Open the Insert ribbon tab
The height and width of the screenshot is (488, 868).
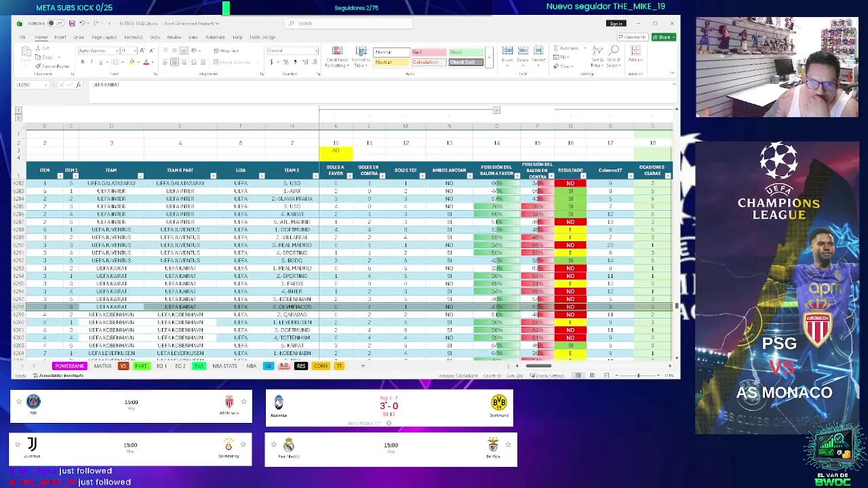60,37
